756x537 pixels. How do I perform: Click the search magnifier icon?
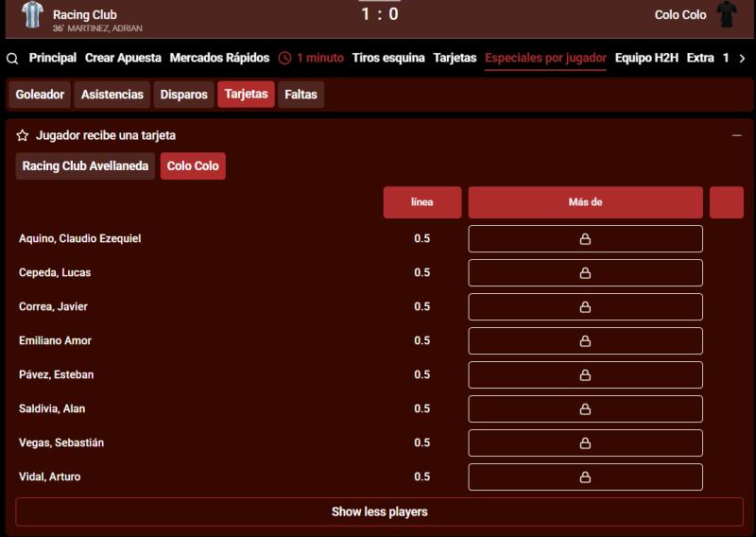(12, 59)
